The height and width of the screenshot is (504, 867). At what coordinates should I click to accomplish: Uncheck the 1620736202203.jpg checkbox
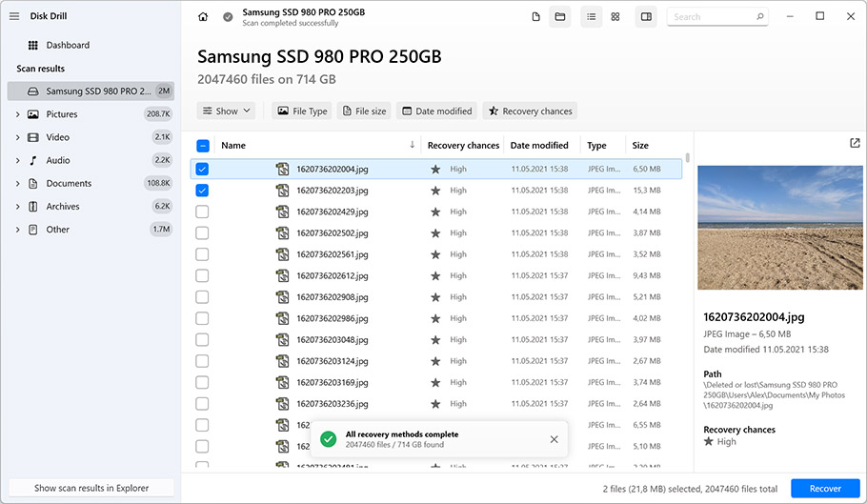pyautogui.click(x=202, y=191)
